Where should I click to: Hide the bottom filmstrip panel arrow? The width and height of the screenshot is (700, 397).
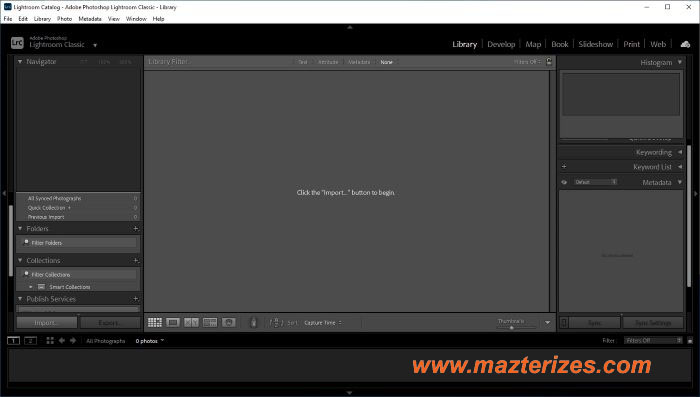(350, 393)
